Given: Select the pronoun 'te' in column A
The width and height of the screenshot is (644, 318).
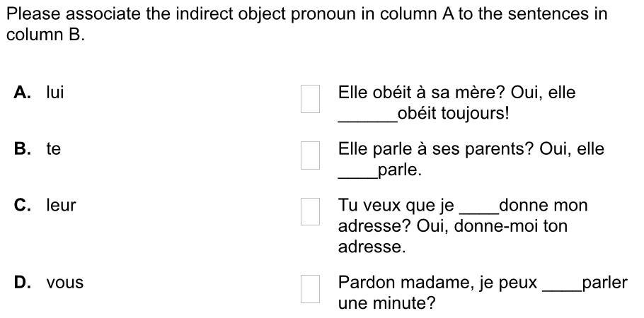Looking at the screenshot, I should click(53, 149).
